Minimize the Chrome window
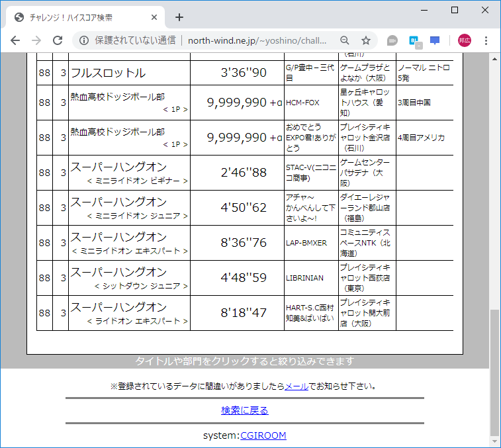 point(424,10)
